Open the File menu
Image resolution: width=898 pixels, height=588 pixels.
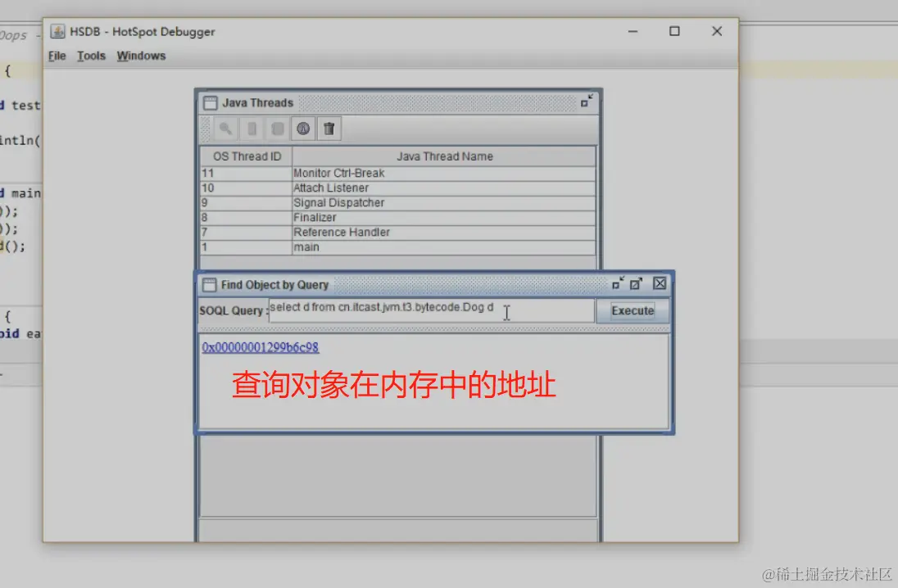click(56, 56)
